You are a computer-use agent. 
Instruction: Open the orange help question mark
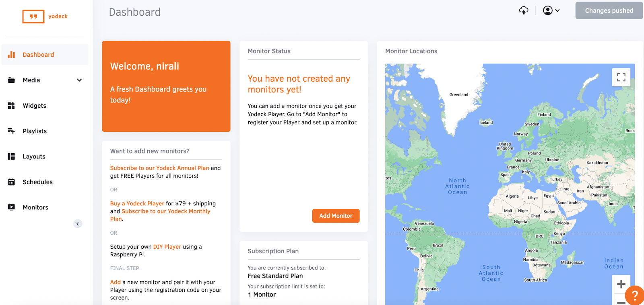[x=635, y=295]
